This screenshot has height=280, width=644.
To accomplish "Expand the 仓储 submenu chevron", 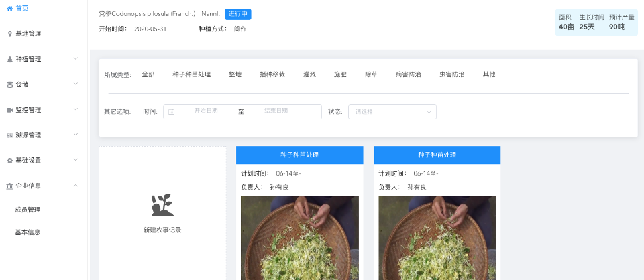I will [x=76, y=84].
